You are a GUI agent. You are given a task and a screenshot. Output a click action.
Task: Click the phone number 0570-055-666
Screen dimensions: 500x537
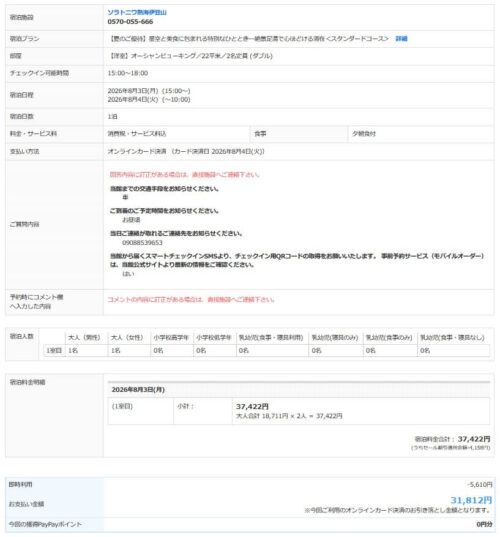pos(130,22)
